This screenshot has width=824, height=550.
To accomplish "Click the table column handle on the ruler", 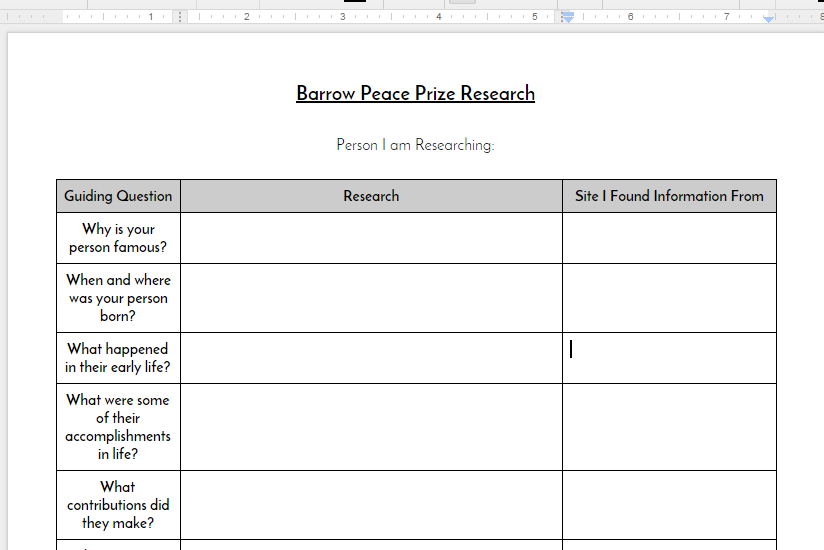I will 180,17.
